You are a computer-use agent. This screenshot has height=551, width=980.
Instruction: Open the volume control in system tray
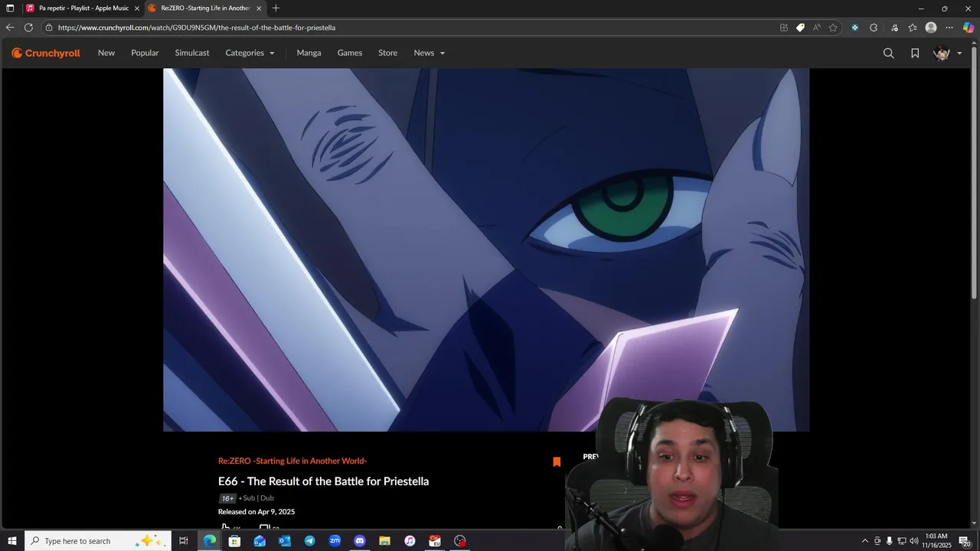[x=914, y=541]
